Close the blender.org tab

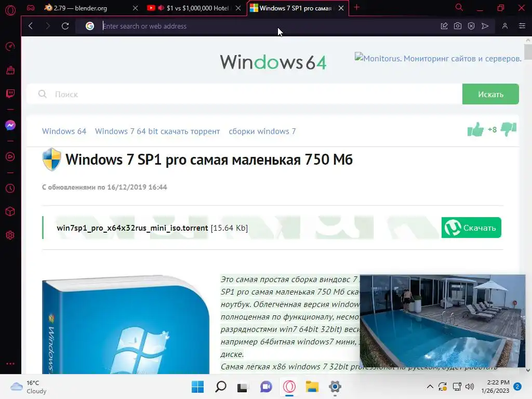point(136,8)
